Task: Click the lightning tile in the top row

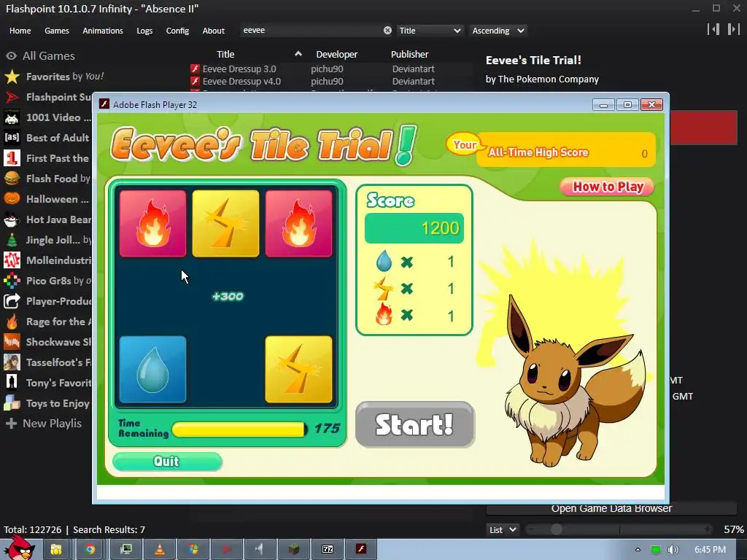Action: [226, 223]
